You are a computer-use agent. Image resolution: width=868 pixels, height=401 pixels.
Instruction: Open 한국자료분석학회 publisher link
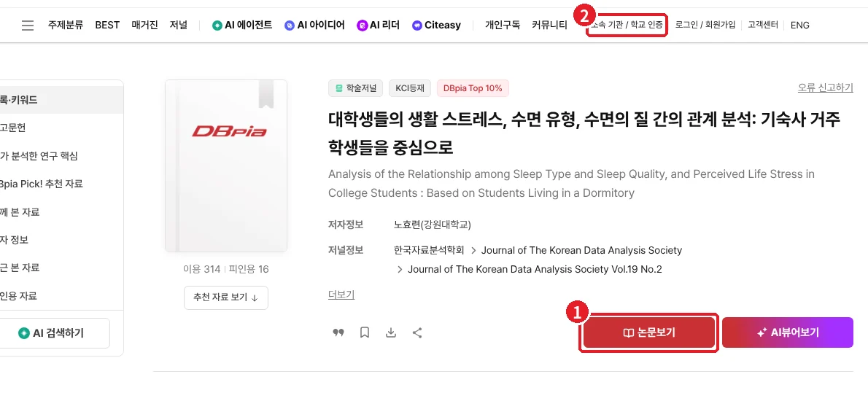[x=429, y=250]
